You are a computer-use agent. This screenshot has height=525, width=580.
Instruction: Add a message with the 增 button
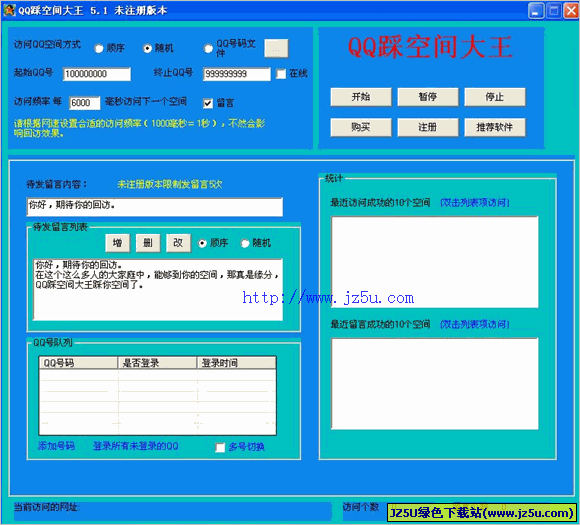(118, 243)
